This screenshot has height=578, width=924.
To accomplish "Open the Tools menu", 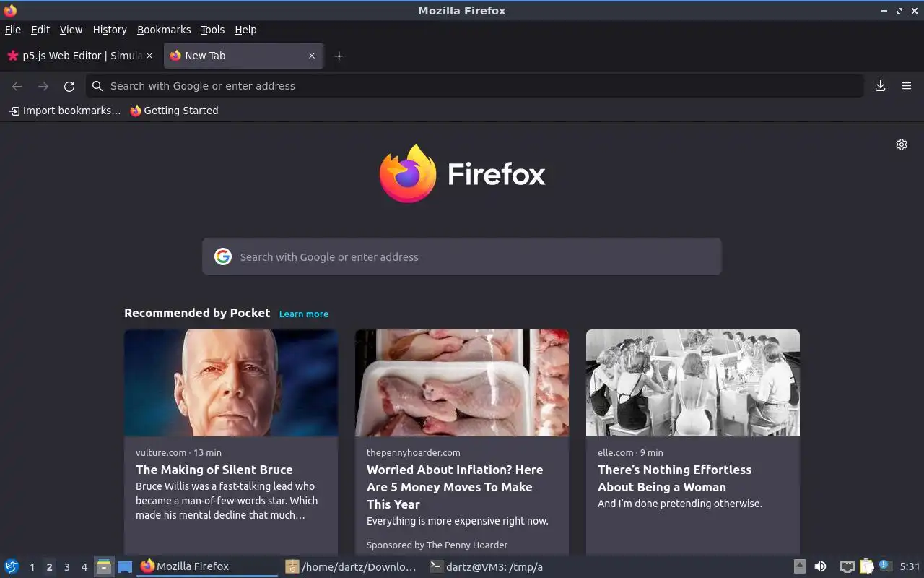I will tap(212, 30).
